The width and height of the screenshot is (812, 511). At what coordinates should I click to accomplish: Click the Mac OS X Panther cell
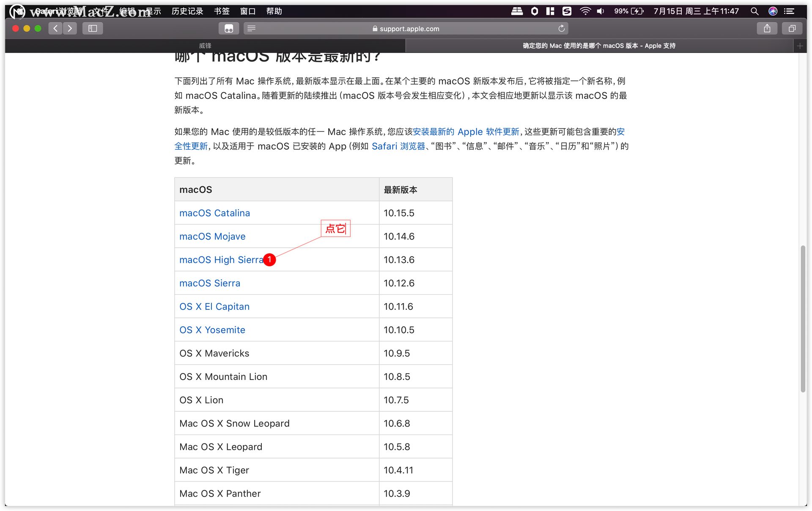point(277,493)
